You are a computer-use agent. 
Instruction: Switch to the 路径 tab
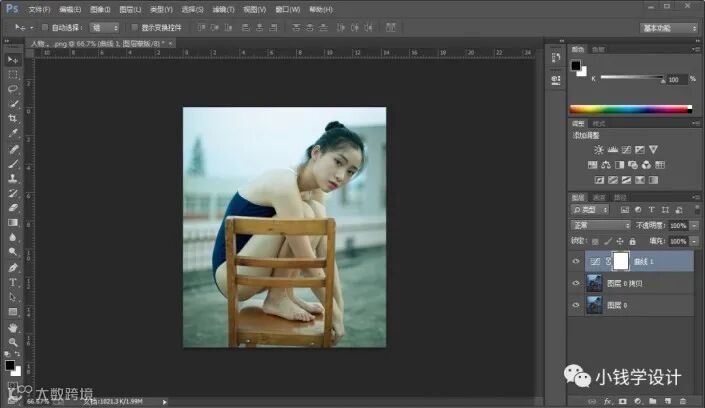pos(620,197)
